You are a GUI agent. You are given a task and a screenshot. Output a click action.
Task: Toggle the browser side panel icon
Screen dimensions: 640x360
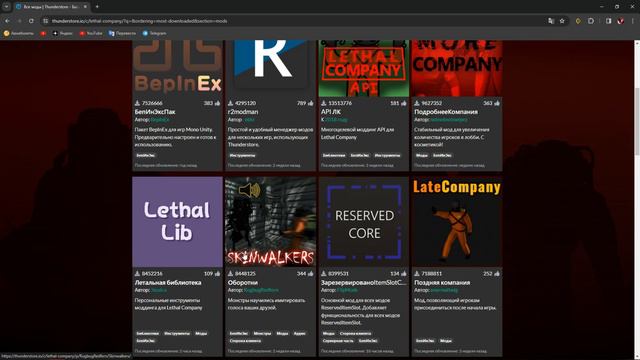(609, 21)
